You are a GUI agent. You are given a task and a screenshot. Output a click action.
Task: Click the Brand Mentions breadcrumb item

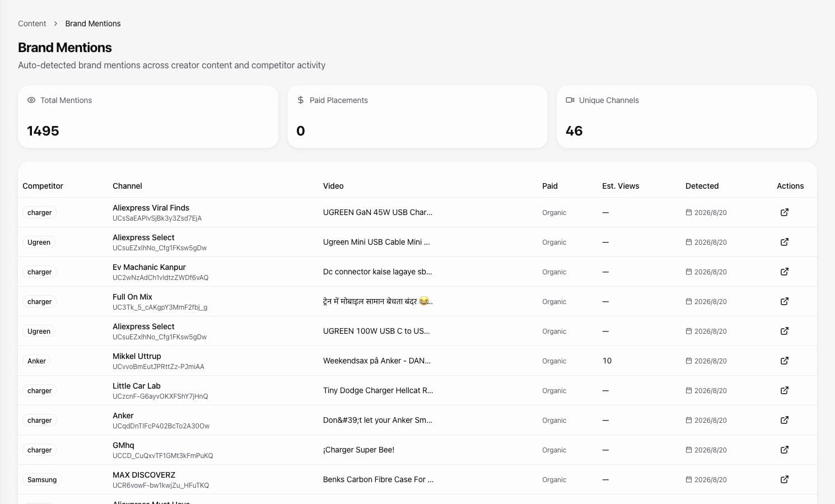click(x=93, y=24)
